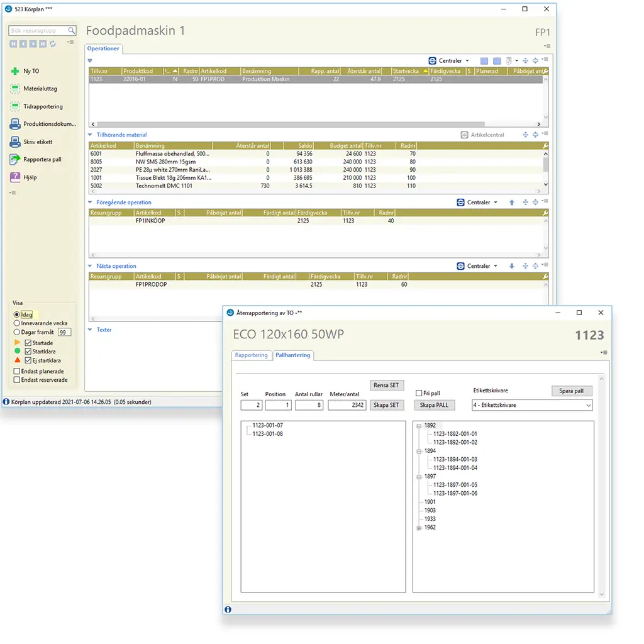Open the Etikettskrivare dropdown
The image size is (644, 644).
click(x=588, y=406)
